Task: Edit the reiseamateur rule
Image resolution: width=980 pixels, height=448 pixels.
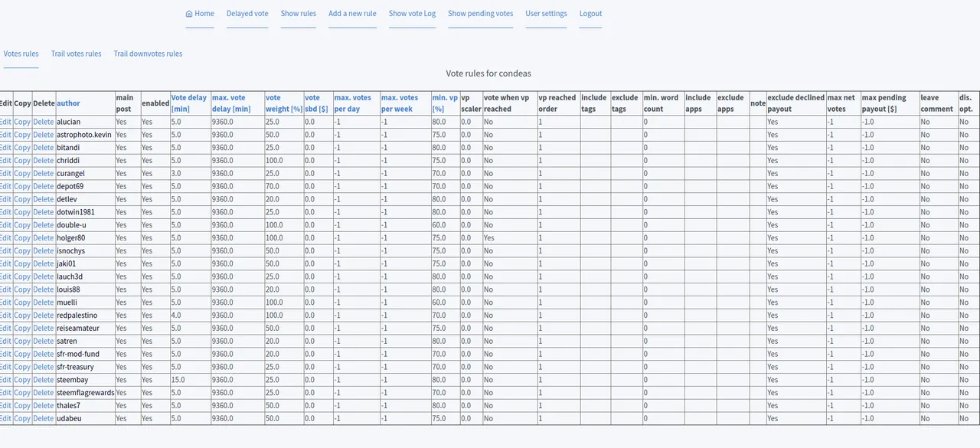Action: pyautogui.click(x=5, y=329)
